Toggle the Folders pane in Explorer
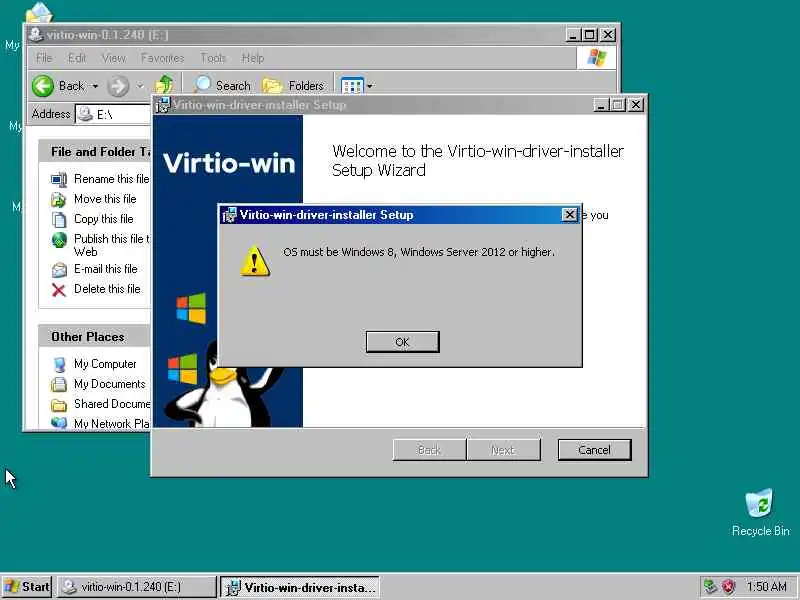Viewport: 800px width, 600px height. 293,86
